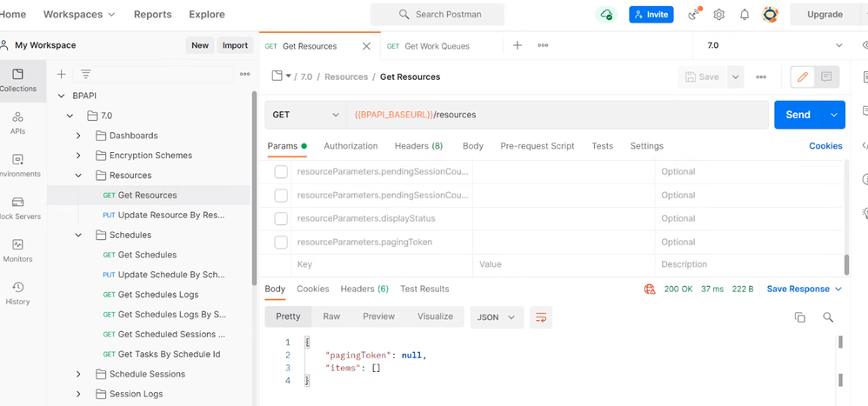This screenshot has height=406, width=868.
Task: Open the comments icon beside edit pencil
Action: click(x=826, y=77)
